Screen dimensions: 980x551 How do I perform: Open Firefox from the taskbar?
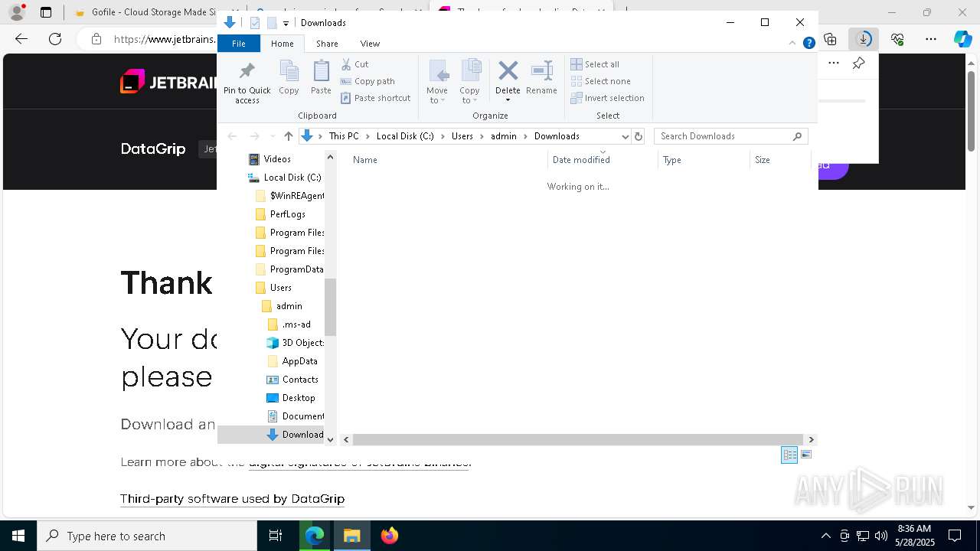pyautogui.click(x=390, y=536)
